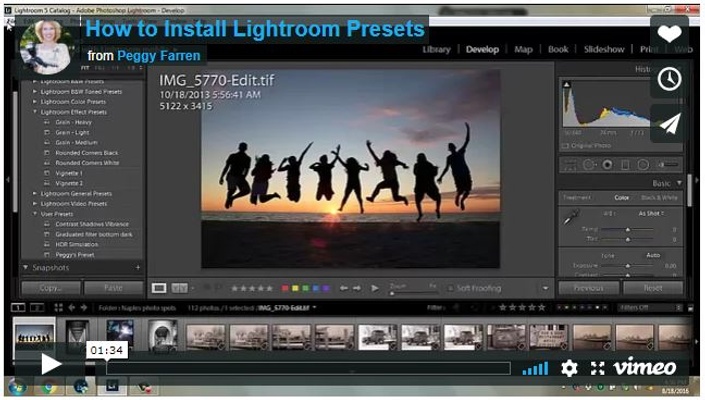Open the 'How to Install Lightroom Presets' title link
The width and height of the screenshot is (705, 400).
click(254, 29)
